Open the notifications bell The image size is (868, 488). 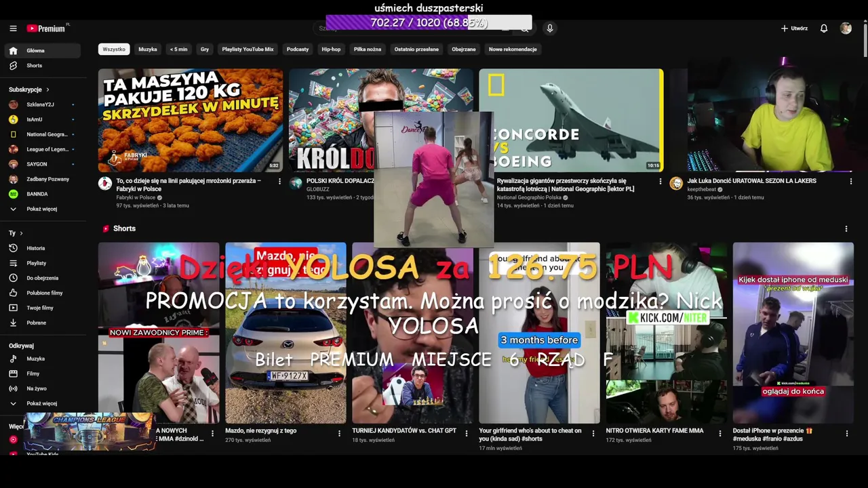tap(824, 28)
